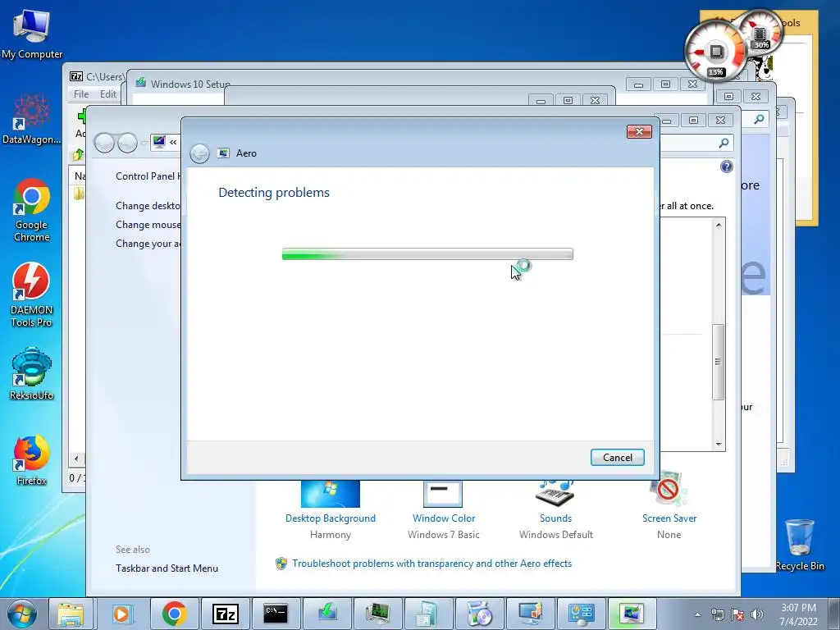The height and width of the screenshot is (630, 840).
Task: Open Action Center flag tray icon
Action: (737, 614)
